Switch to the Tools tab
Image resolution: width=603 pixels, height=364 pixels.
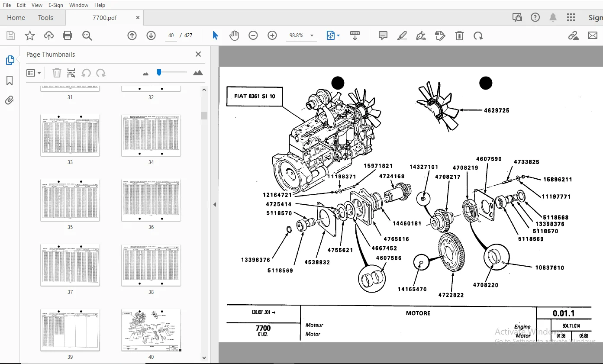click(45, 18)
